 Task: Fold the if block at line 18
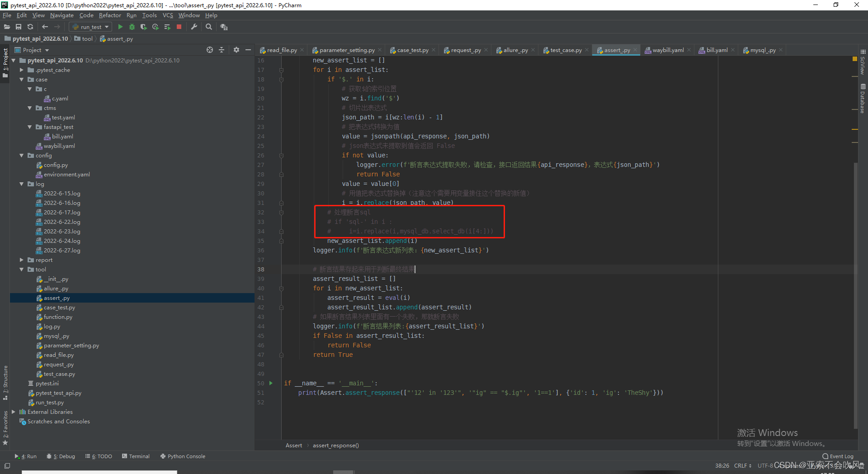[281, 80]
